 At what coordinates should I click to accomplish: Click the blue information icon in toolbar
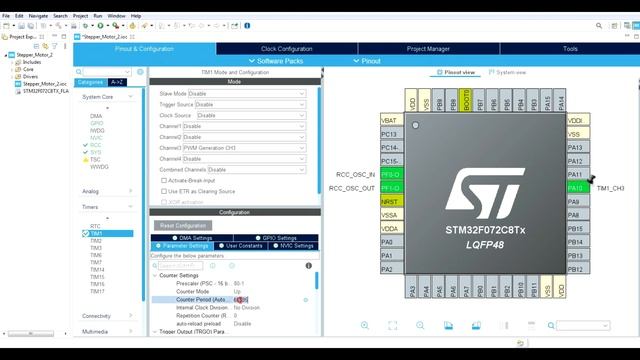point(247,26)
